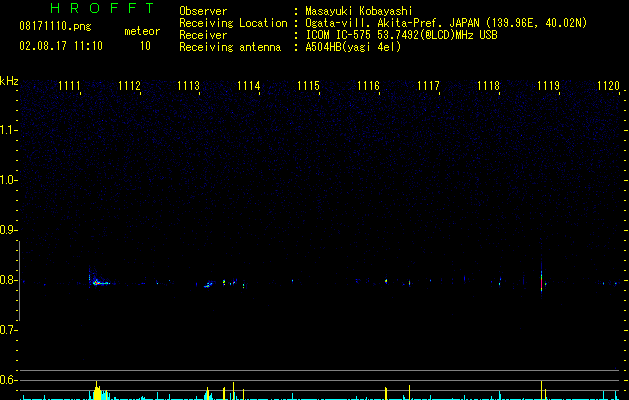Click the 0.6 kHz axis label
Image resolution: width=629 pixels, height=400 pixels.
pos(8,380)
